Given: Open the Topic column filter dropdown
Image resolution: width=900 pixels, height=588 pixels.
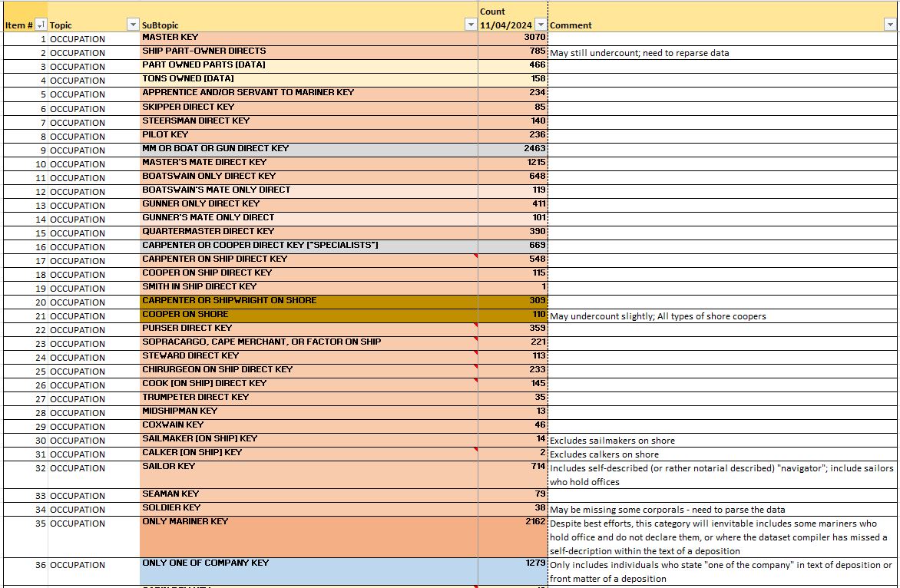Looking at the screenshot, I should [133, 25].
